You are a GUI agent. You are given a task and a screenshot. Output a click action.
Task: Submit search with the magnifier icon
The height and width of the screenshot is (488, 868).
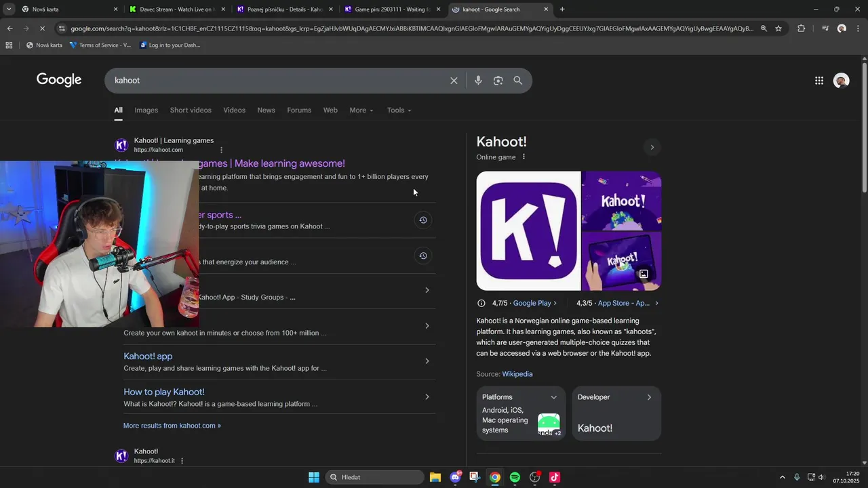click(x=518, y=81)
